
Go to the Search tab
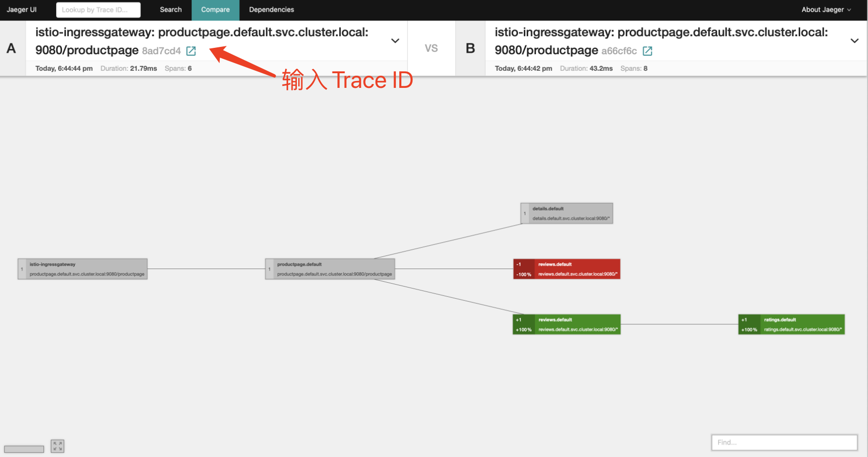point(171,10)
